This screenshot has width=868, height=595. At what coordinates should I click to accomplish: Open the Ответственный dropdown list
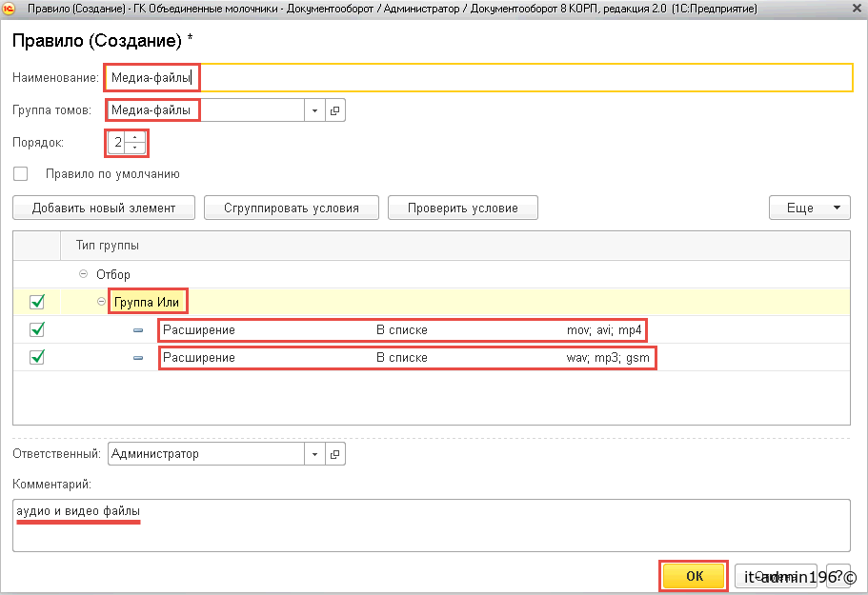[314, 454]
